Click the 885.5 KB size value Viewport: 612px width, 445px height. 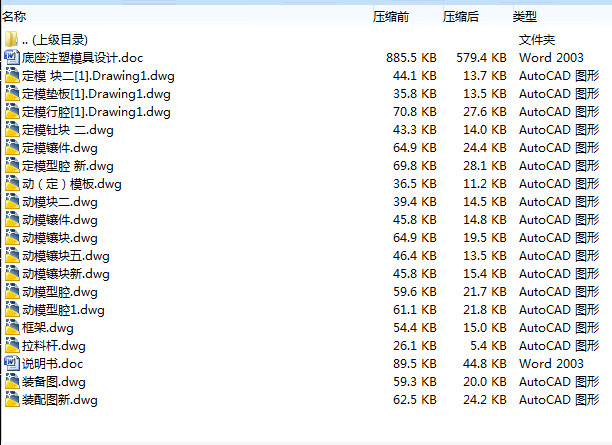click(x=411, y=58)
